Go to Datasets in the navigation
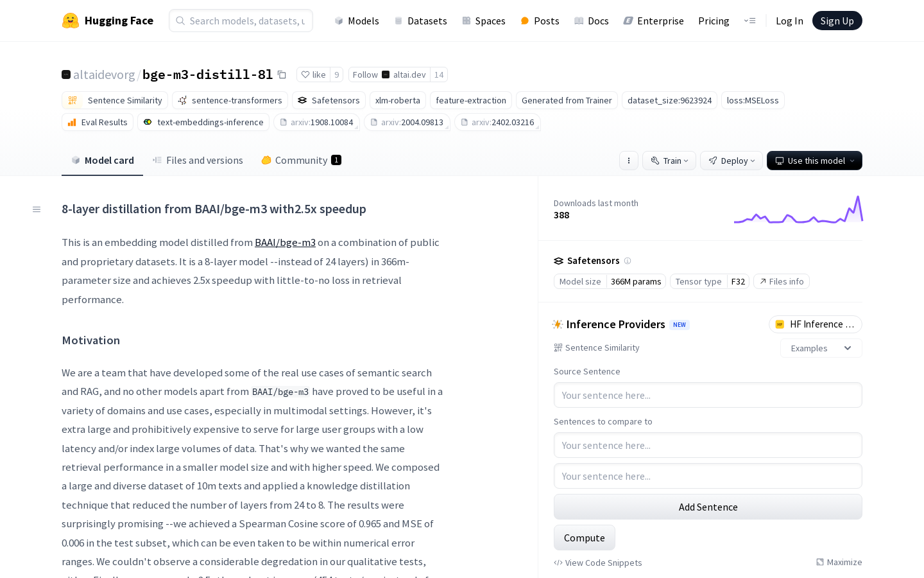 [x=420, y=21]
